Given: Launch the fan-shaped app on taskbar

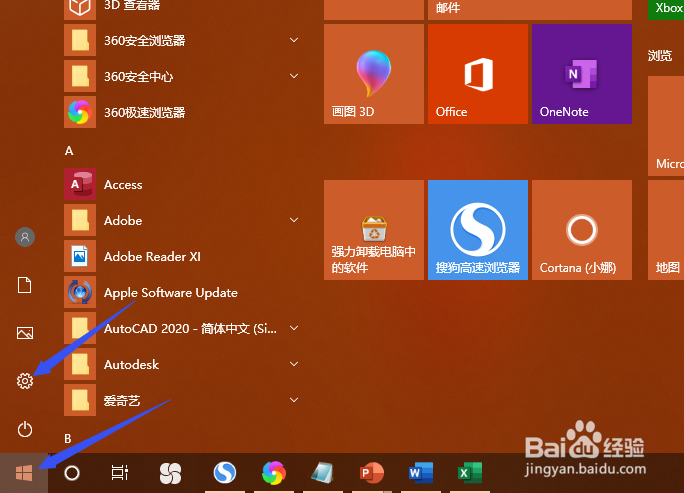Looking at the screenshot, I should click(x=170, y=473).
